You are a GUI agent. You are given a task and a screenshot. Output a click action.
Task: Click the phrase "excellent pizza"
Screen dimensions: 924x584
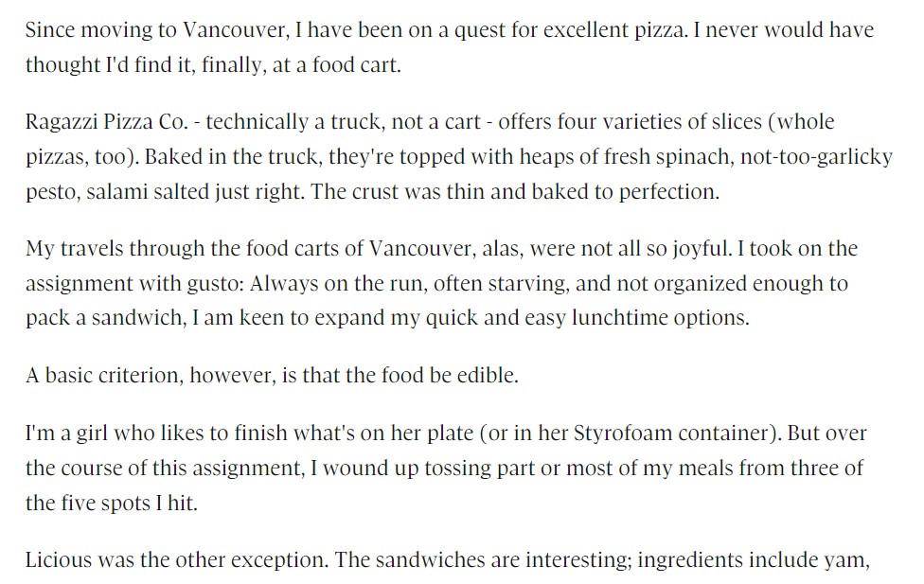pos(615,29)
